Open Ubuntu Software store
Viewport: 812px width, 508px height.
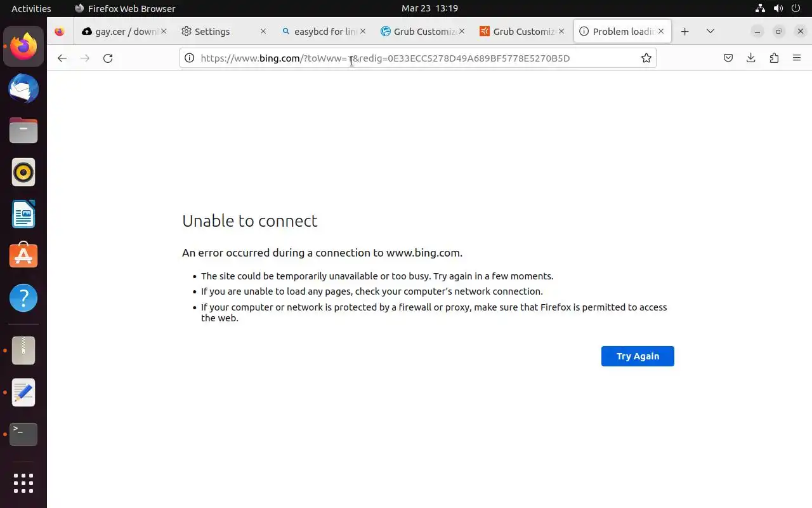tap(23, 256)
